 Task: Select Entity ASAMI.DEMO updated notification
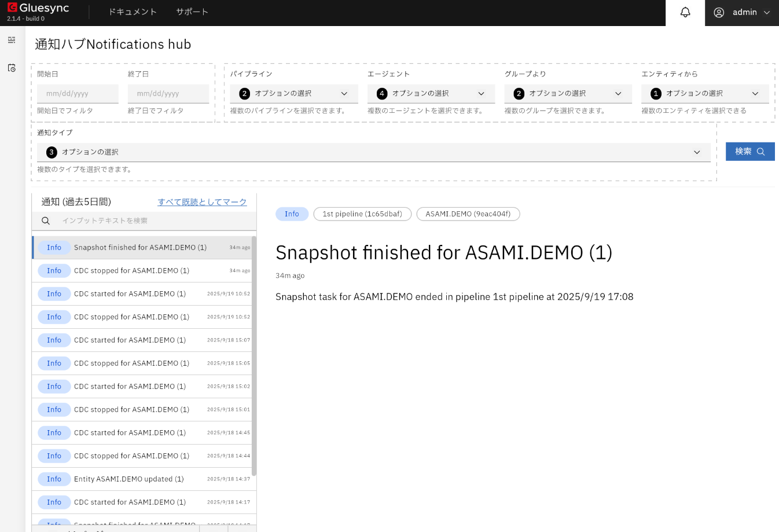128,479
